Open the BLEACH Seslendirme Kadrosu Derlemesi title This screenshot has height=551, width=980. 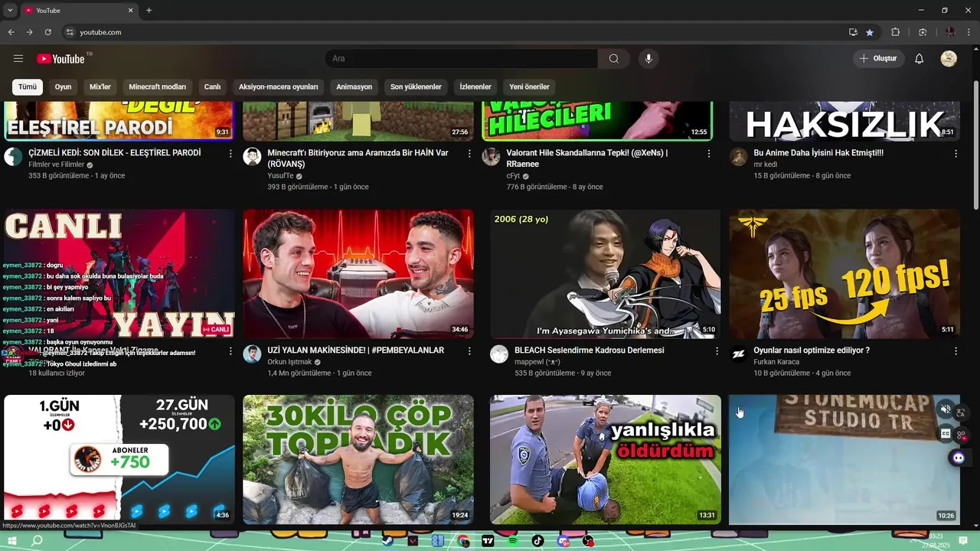click(590, 350)
